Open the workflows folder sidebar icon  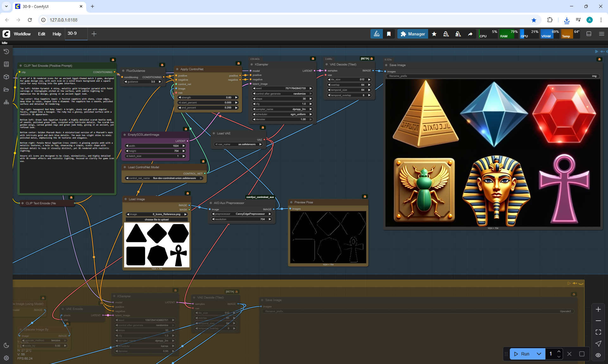click(x=6, y=89)
